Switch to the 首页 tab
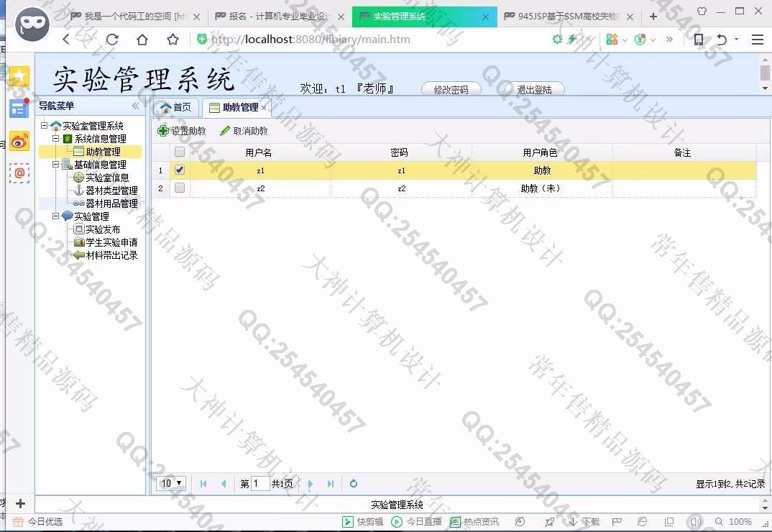This screenshot has height=532, width=772. pyautogui.click(x=176, y=107)
